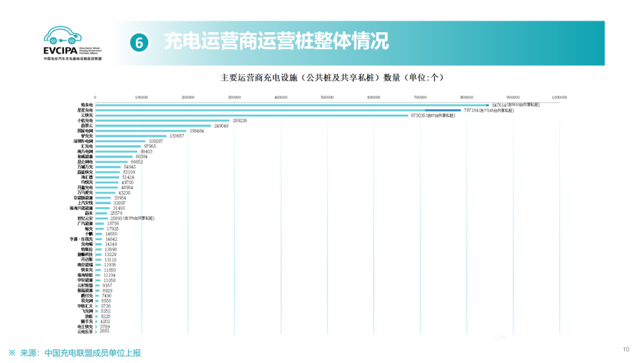
Task: Click the dark blue segment of 星星充电 bar
Action: point(442,110)
